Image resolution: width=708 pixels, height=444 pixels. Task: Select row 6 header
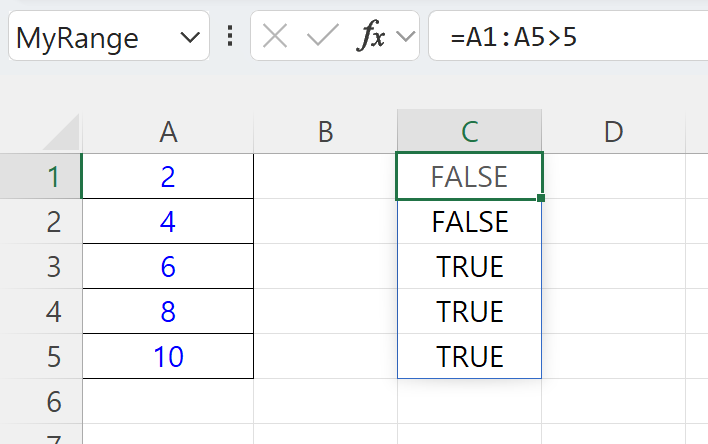pyautogui.click(x=41, y=401)
